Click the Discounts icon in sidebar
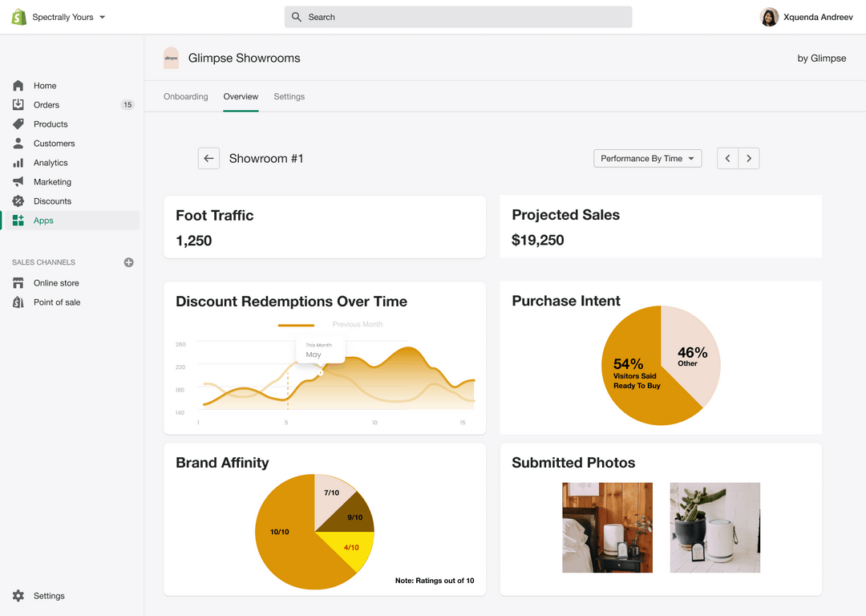Screen dimensions: 866x616 [x=18, y=201]
